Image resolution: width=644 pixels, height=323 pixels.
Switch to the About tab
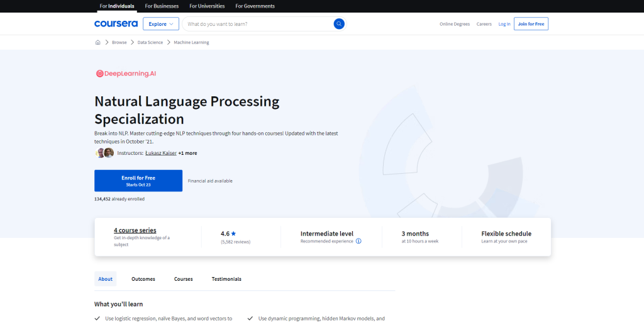click(105, 279)
